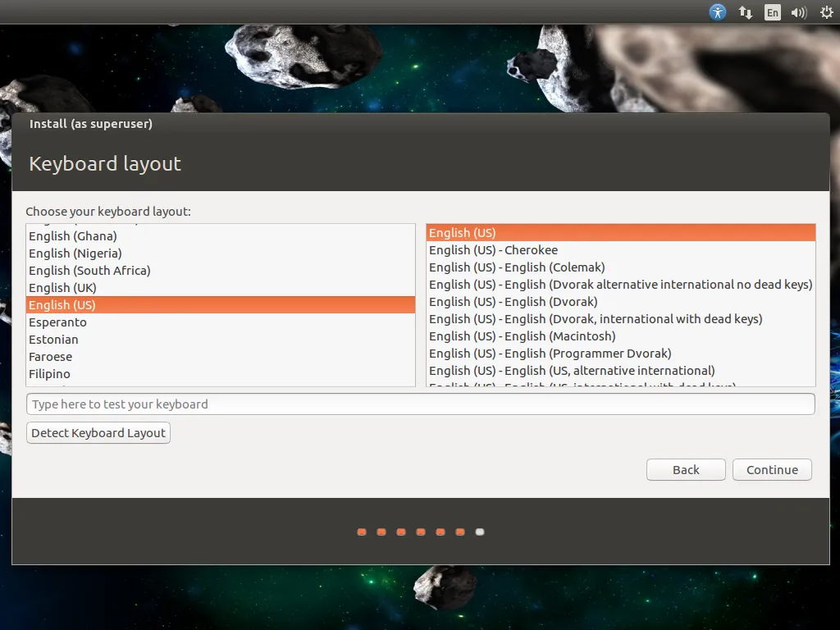Screen dimensions: 840x630
Task: Open the sound volume indicator
Action: click(798, 12)
